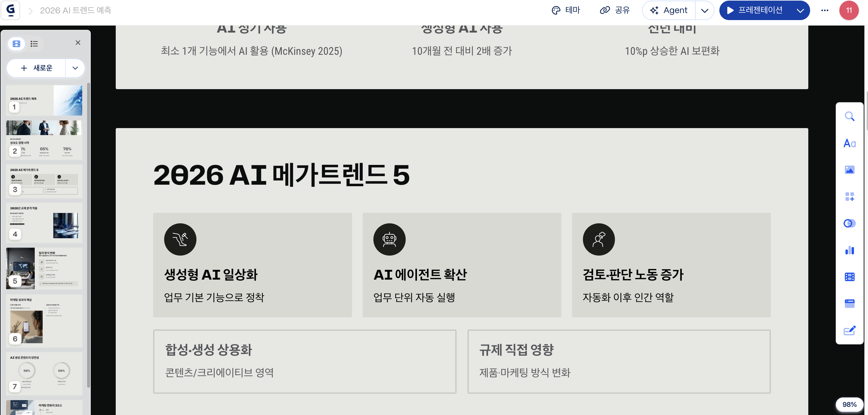
Task: Open the image insert panel
Action: [849, 170]
